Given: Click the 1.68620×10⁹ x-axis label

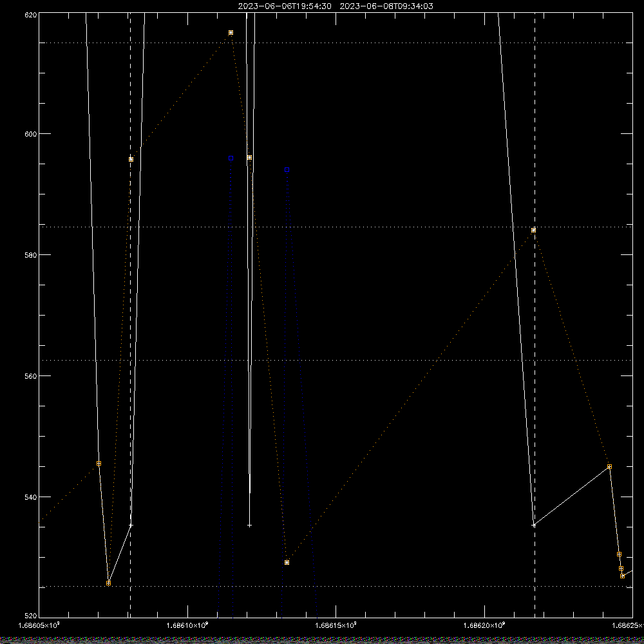Looking at the screenshot, I should (484, 625).
